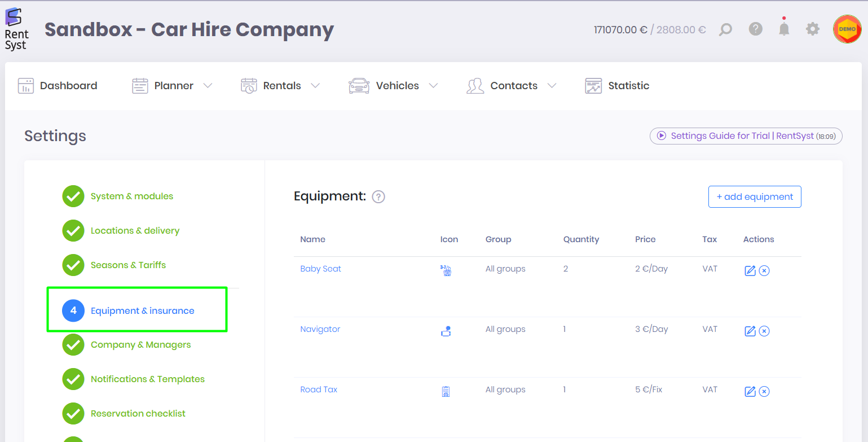The height and width of the screenshot is (442, 868).
Task: Open the notifications bell
Action: [x=784, y=29]
